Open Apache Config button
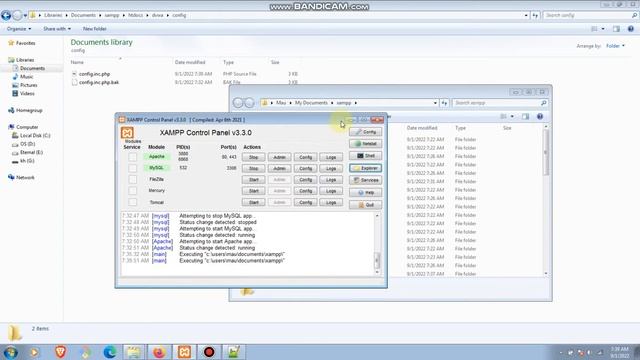640x360 pixels. coord(305,157)
